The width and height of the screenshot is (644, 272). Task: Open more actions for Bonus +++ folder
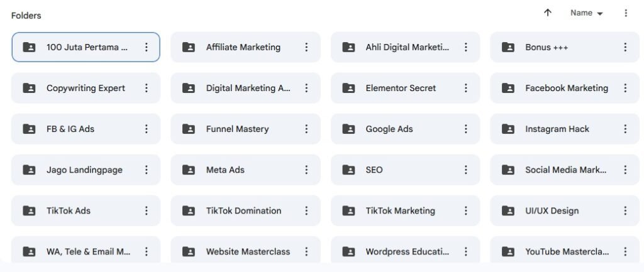coord(625,47)
